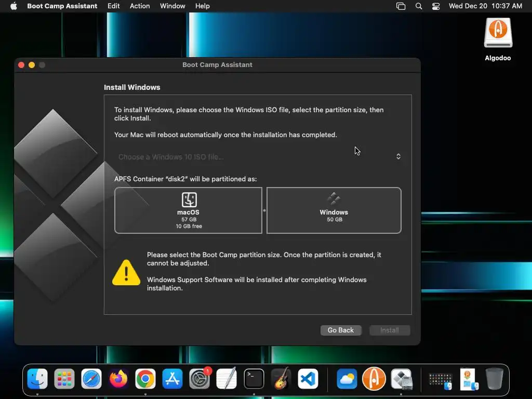
Task: Click the yellow warning triangle icon
Action: click(x=126, y=272)
